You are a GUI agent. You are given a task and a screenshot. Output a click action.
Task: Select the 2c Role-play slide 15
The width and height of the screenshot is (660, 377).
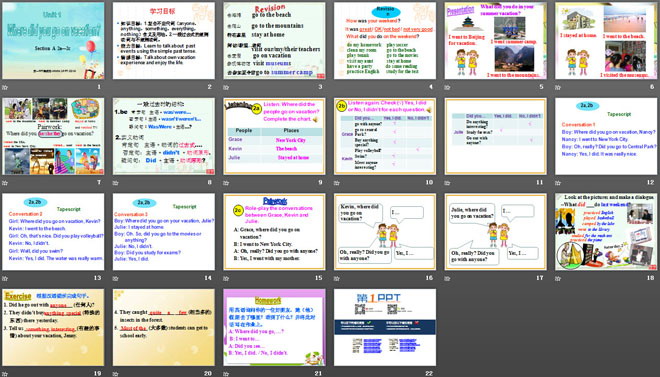(274, 232)
